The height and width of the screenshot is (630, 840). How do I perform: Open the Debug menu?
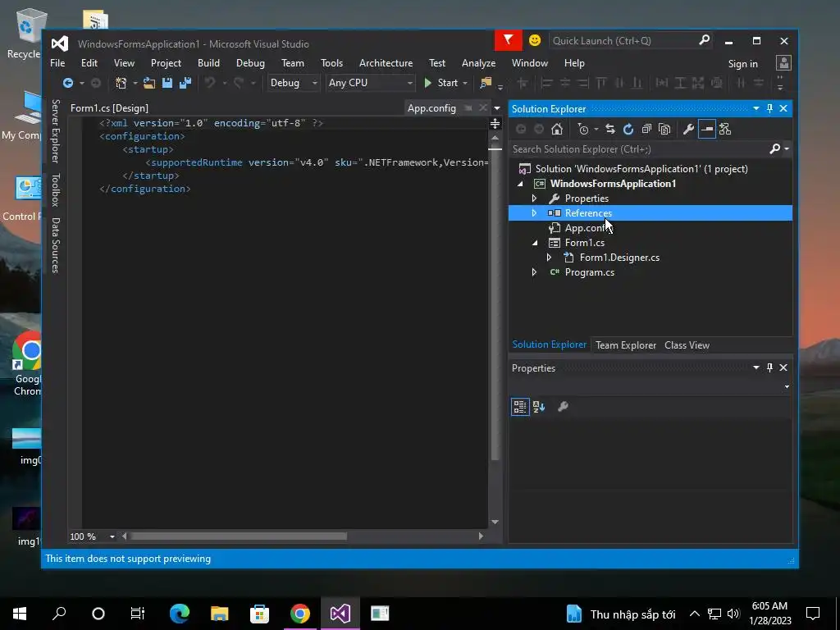[x=250, y=63]
